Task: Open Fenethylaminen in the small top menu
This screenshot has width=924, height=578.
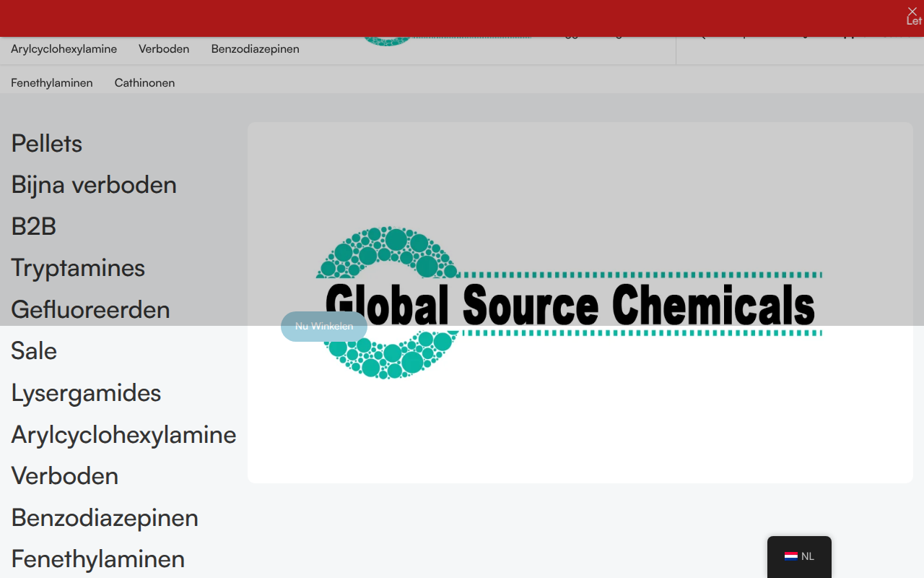Action: coord(52,82)
